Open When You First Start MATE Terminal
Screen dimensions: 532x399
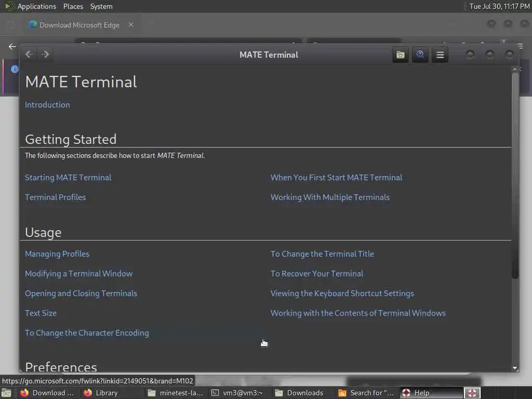pos(336,178)
